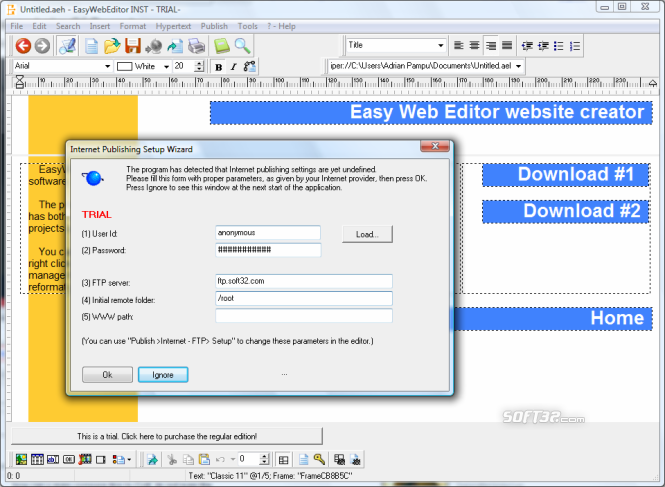The width and height of the screenshot is (665, 487).
Task: Click the User Id input field
Action: coord(268,233)
